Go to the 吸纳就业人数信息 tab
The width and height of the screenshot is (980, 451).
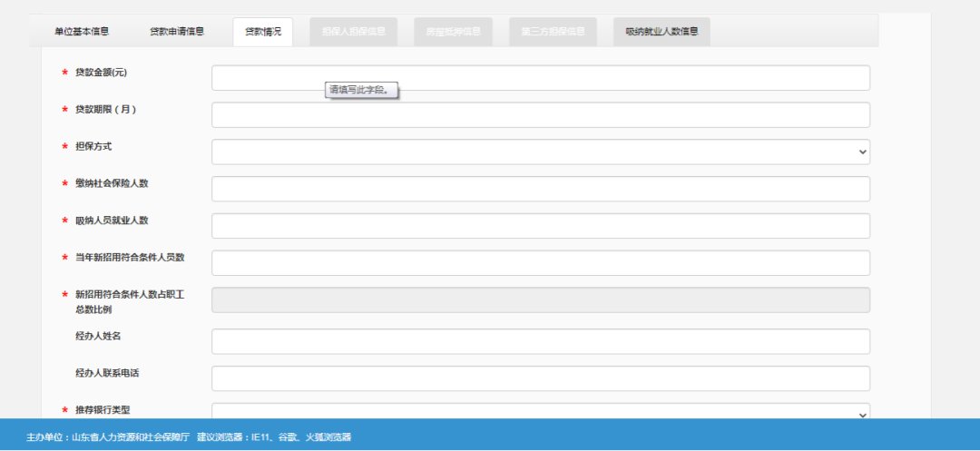click(x=661, y=32)
